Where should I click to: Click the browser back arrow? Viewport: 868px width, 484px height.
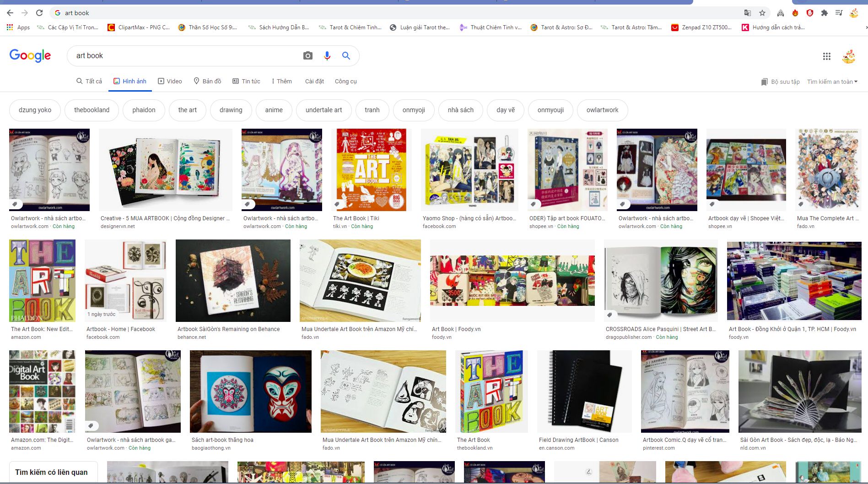pos(10,13)
